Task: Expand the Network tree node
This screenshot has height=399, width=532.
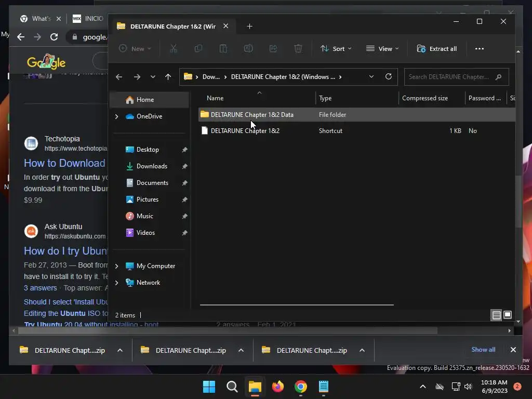Action: coord(116,283)
